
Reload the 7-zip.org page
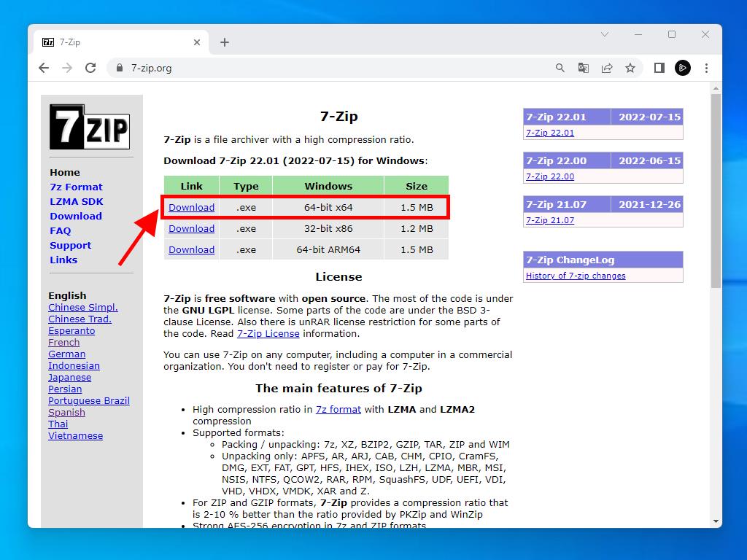tap(90, 68)
